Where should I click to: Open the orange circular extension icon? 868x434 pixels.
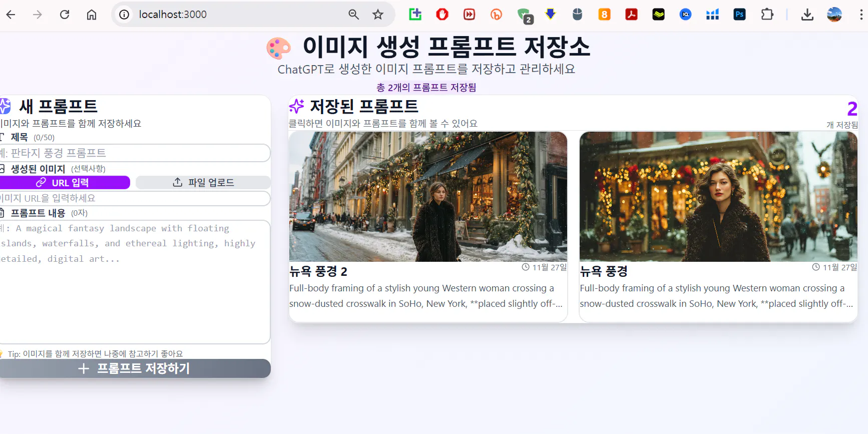496,15
